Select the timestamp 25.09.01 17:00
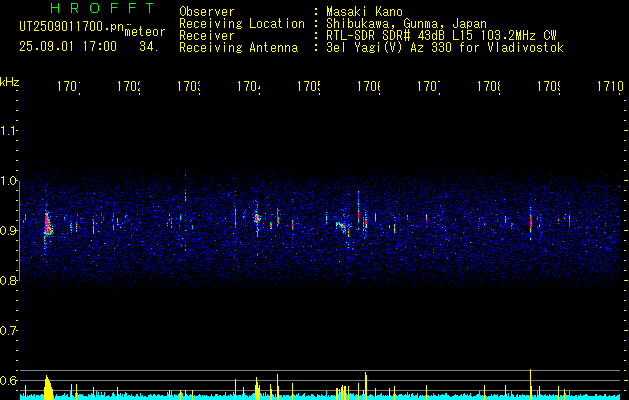The height and width of the screenshot is (400, 629). pyautogui.click(x=68, y=47)
